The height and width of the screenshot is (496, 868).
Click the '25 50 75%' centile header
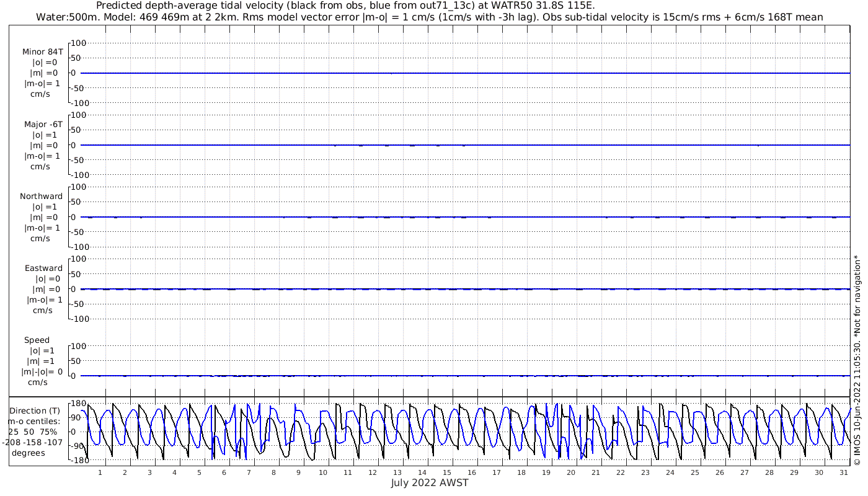tap(32, 432)
